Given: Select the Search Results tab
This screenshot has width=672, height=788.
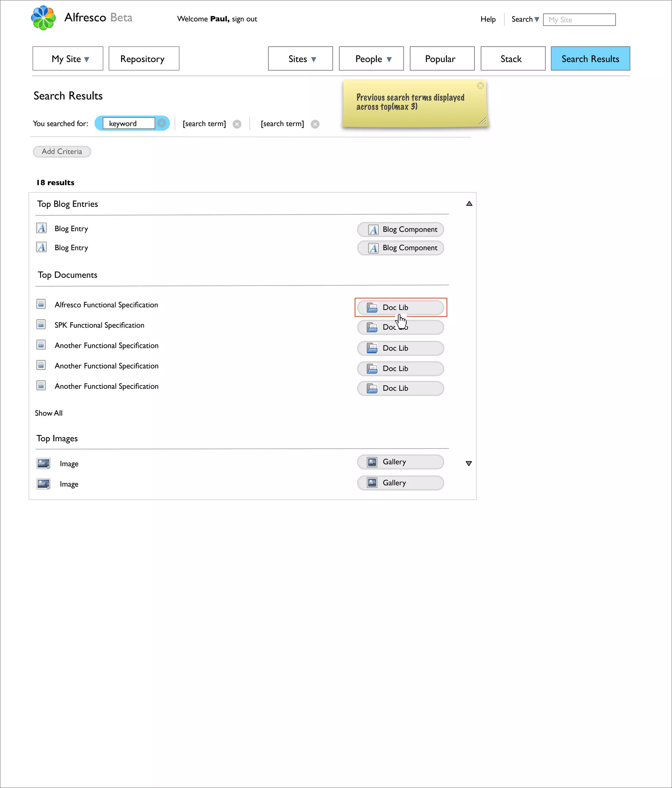Looking at the screenshot, I should (x=591, y=58).
